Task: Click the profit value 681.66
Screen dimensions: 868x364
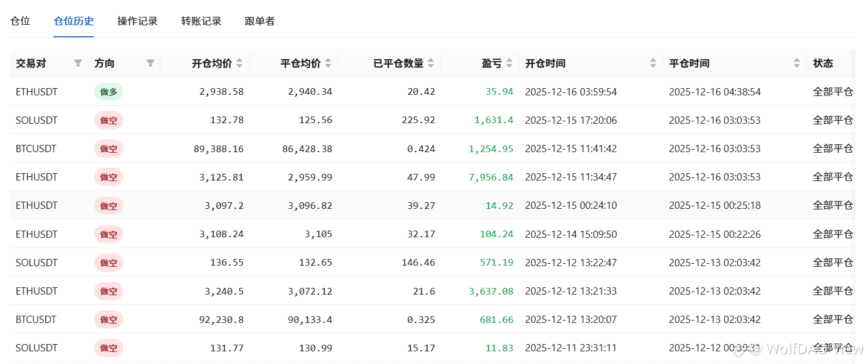Action: [x=497, y=319]
